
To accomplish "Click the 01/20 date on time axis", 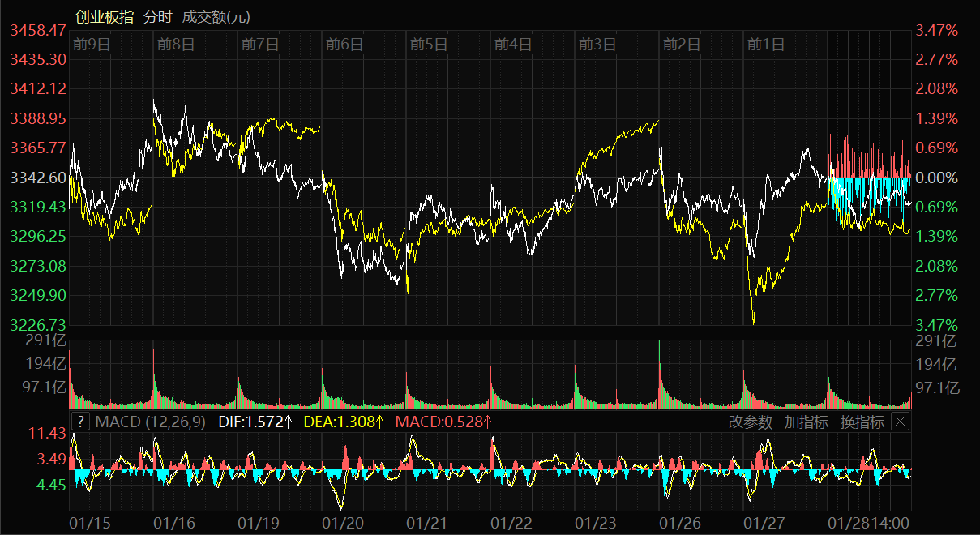I will click(342, 524).
